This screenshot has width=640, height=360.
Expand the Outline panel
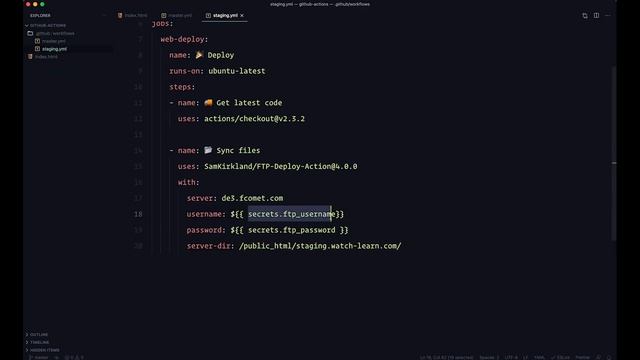coord(37,335)
